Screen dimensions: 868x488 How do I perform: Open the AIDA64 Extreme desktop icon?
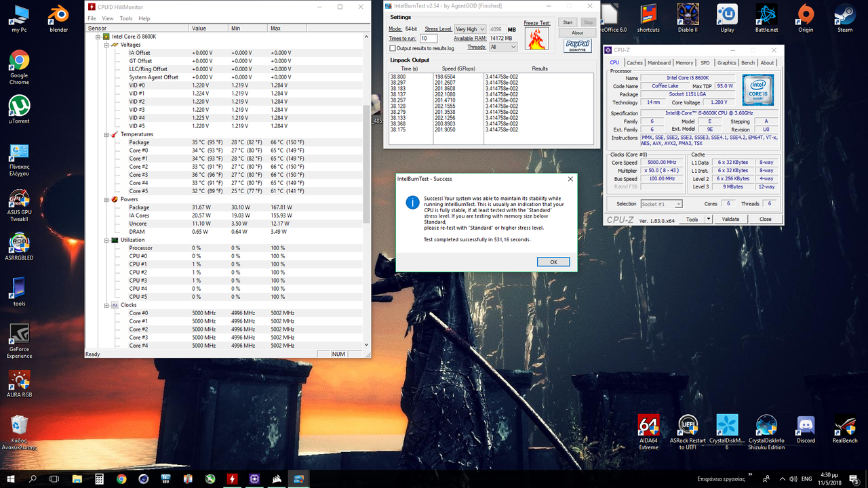click(648, 432)
